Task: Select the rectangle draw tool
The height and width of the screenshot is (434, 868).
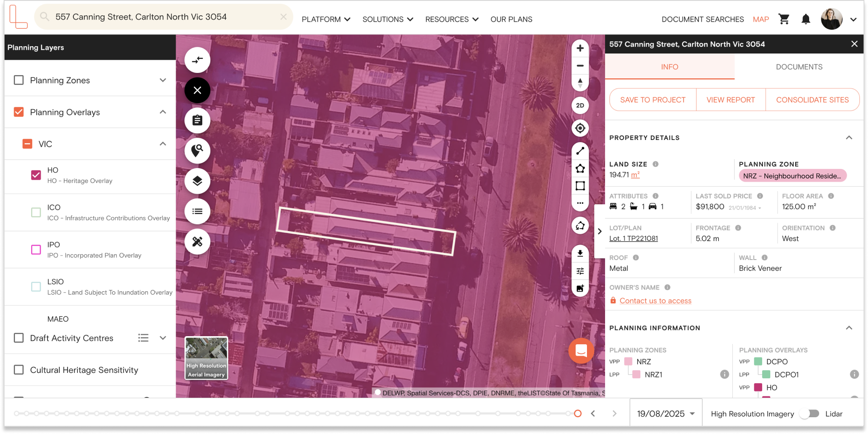Action: pyautogui.click(x=580, y=186)
